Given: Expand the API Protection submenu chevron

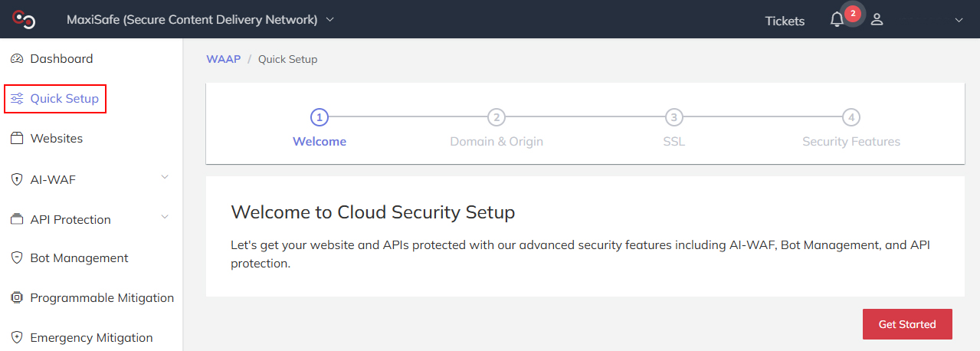Looking at the screenshot, I should pos(165,218).
